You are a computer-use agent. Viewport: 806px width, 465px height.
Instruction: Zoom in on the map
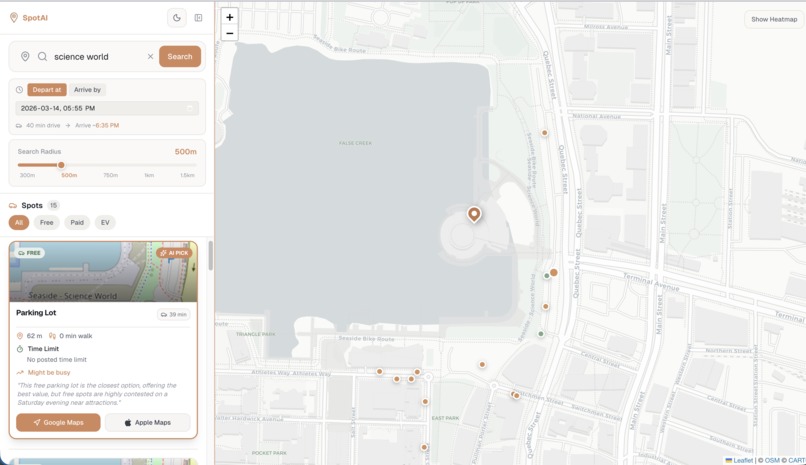pos(230,17)
